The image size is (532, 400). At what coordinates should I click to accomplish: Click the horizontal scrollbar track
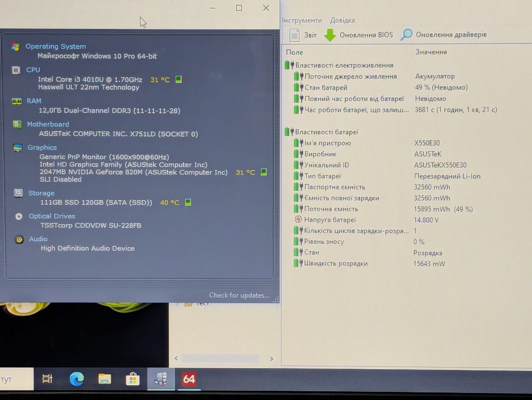(221, 358)
